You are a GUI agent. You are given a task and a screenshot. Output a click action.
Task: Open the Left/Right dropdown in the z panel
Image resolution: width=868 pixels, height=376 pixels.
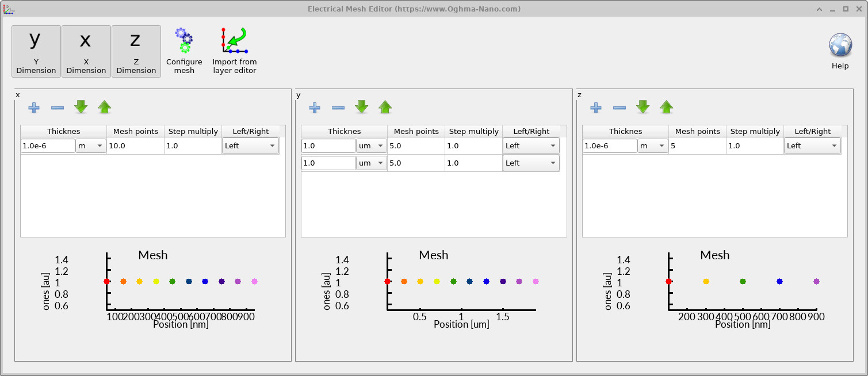(x=812, y=145)
